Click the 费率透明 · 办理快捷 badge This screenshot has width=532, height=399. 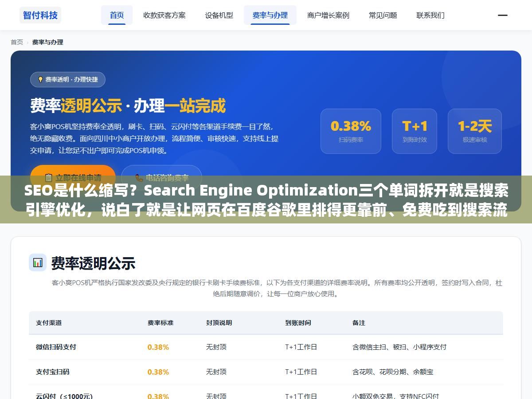point(68,79)
